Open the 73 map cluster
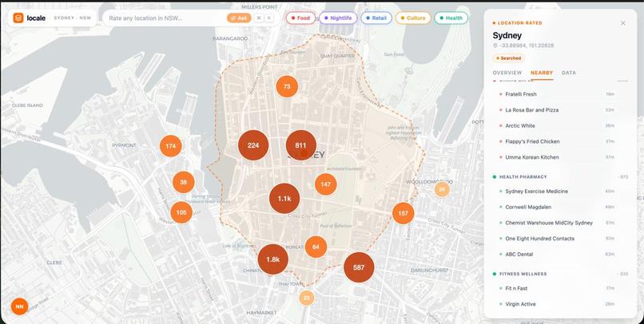The height and width of the screenshot is (324, 644). tap(287, 86)
